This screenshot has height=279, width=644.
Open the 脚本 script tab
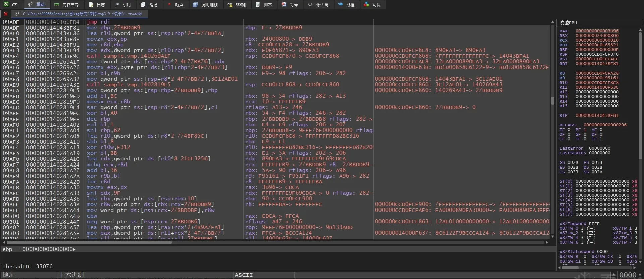264,4
